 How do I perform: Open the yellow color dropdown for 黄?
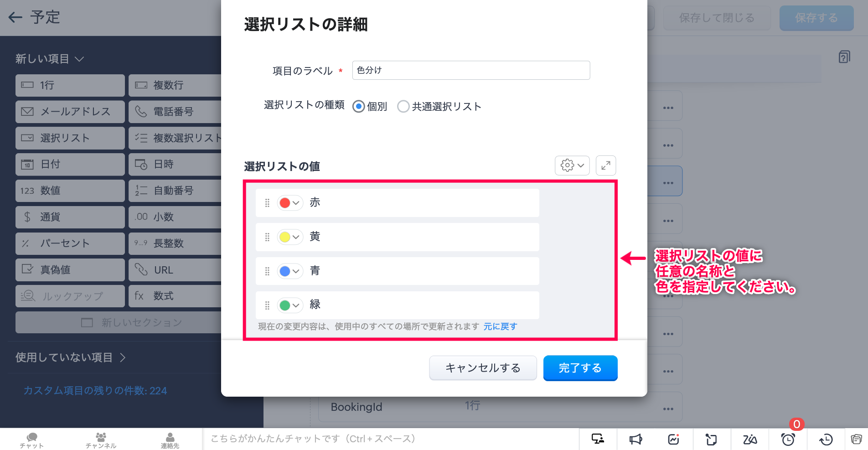click(290, 237)
